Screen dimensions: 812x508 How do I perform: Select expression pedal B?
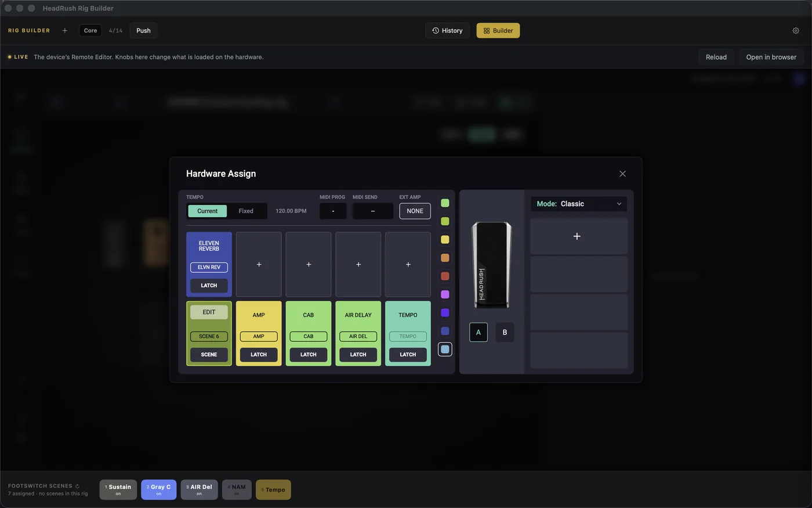point(505,332)
